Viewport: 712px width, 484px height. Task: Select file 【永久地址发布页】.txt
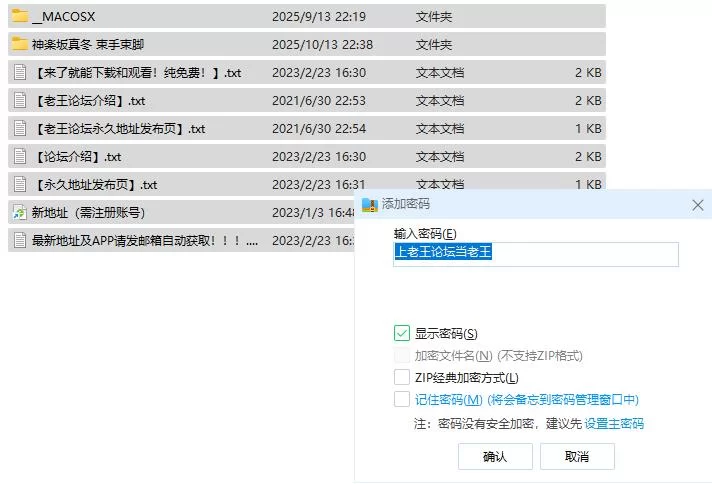(x=95, y=185)
